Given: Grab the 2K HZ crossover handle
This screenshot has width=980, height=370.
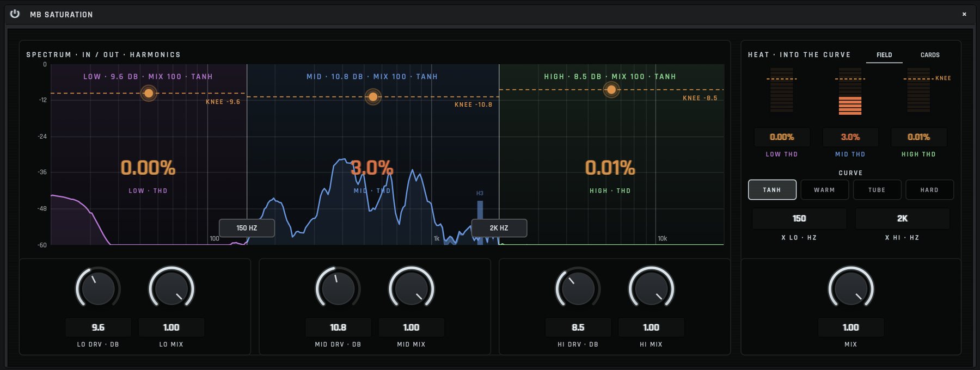Looking at the screenshot, I should [x=499, y=228].
